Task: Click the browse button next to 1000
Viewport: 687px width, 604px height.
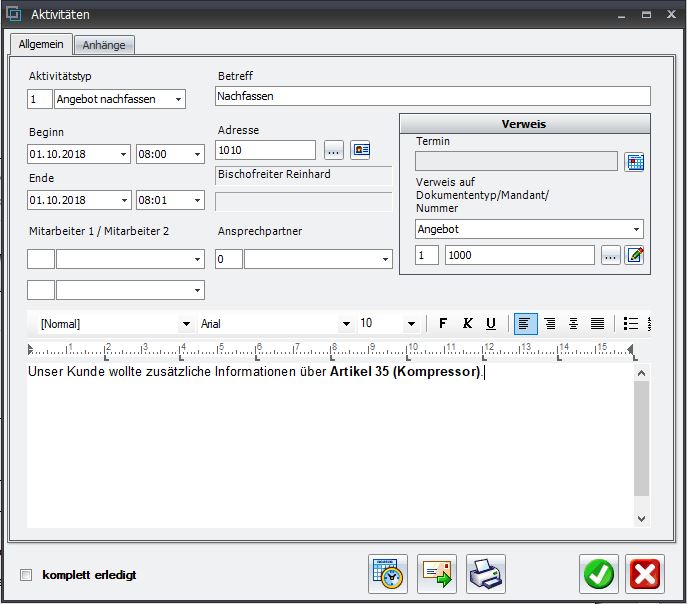Action: pyautogui.click(x=610, y=255)
